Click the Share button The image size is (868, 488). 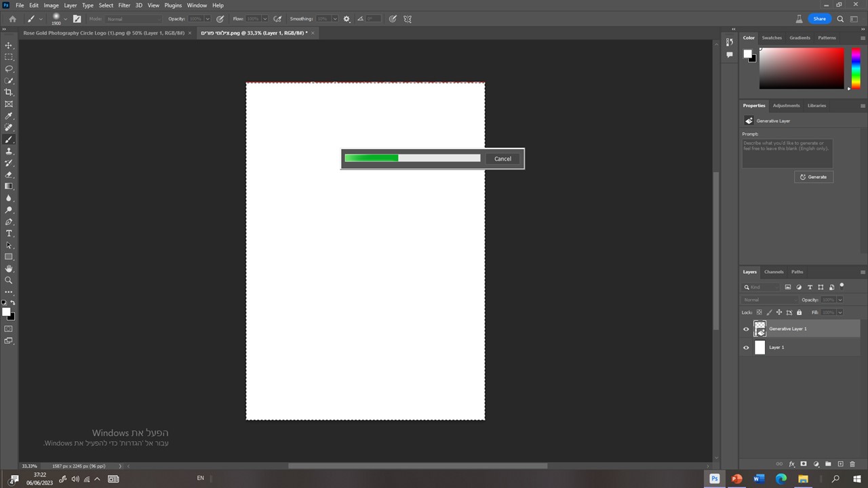820,19
